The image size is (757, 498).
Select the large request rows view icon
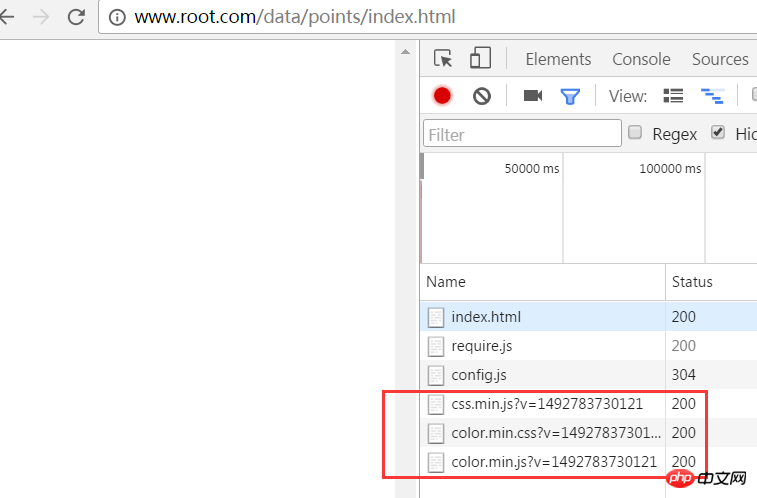click(673, 96)
